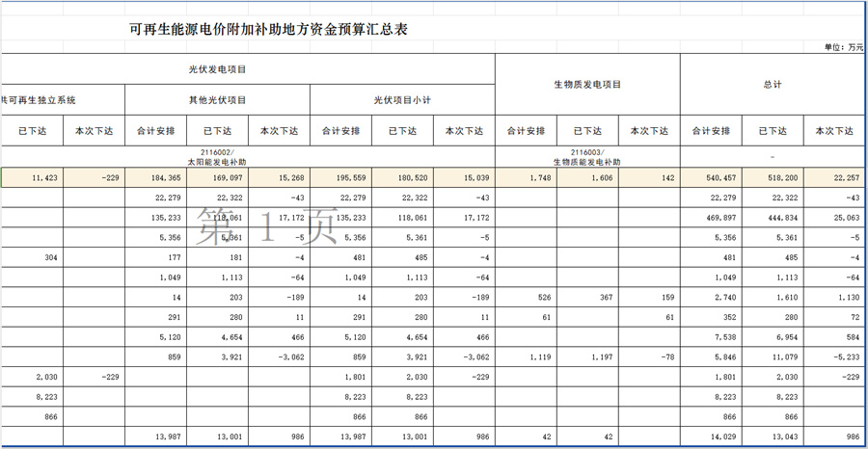
Task: Select the 总计 column group header
Action: [773, 85]
